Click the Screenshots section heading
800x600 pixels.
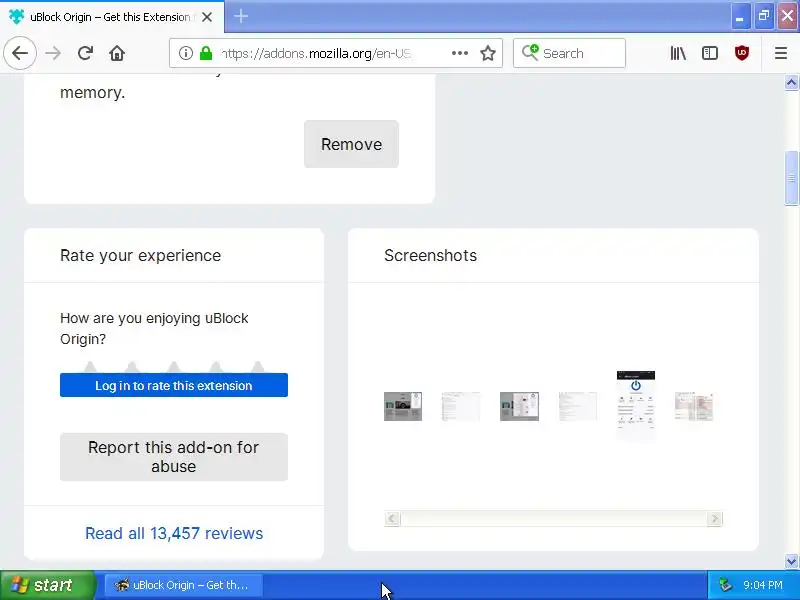430,255
